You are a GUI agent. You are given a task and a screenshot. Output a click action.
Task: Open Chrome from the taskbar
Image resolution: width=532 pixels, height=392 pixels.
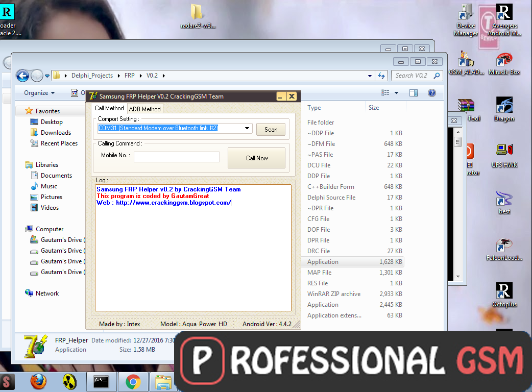pyautogui.click(x=133, y=382)
